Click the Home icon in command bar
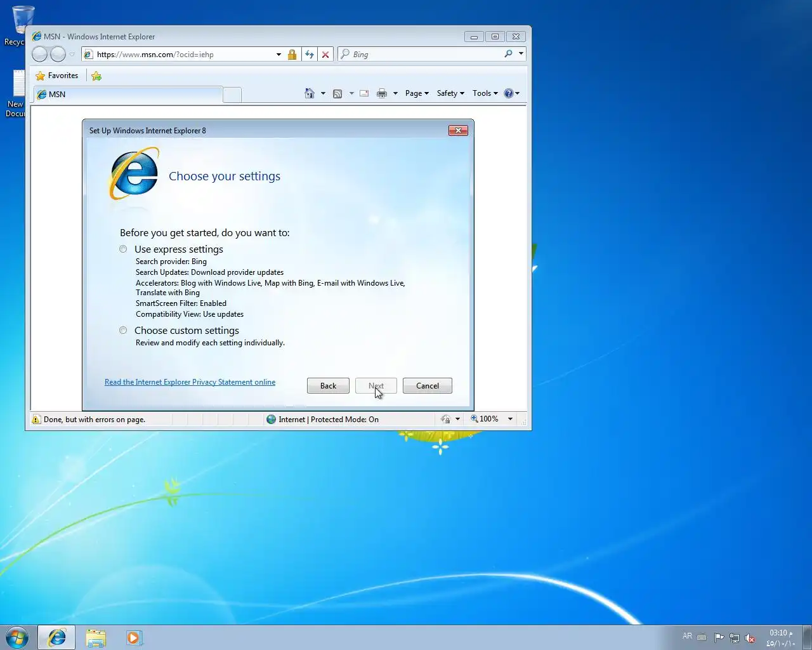812x650 pixels. point(310,93)
